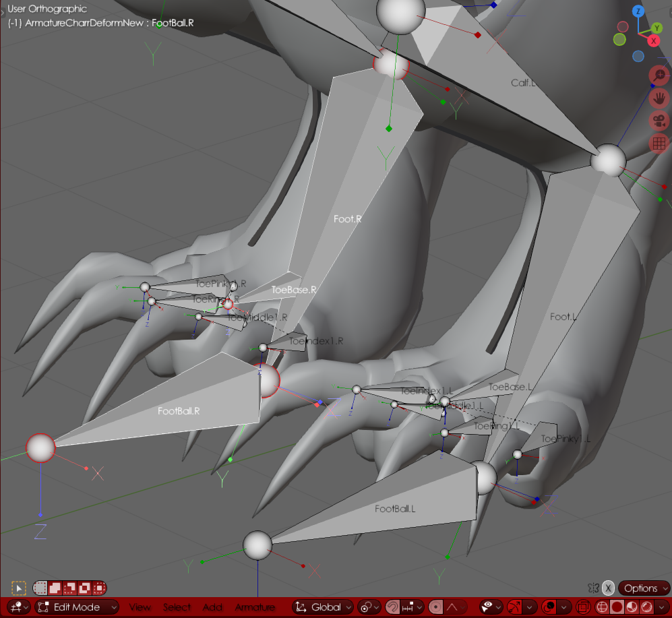Screen dimensions: 672x618
Task: Click the FootBall.L bone tip sphere
Action: 257,546
